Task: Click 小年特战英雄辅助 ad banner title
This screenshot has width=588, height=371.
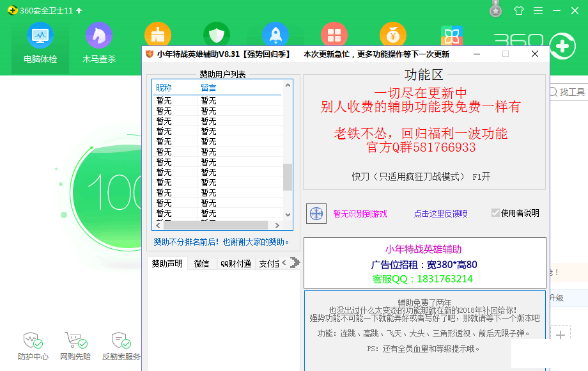Action: click(423, 249)
